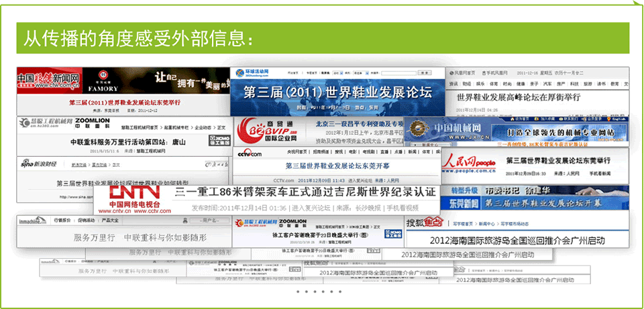Click 慧聪工程机械网 logo in the 唐山 article
The width and height of the screenshot is (644, 309).
[47, 122]
